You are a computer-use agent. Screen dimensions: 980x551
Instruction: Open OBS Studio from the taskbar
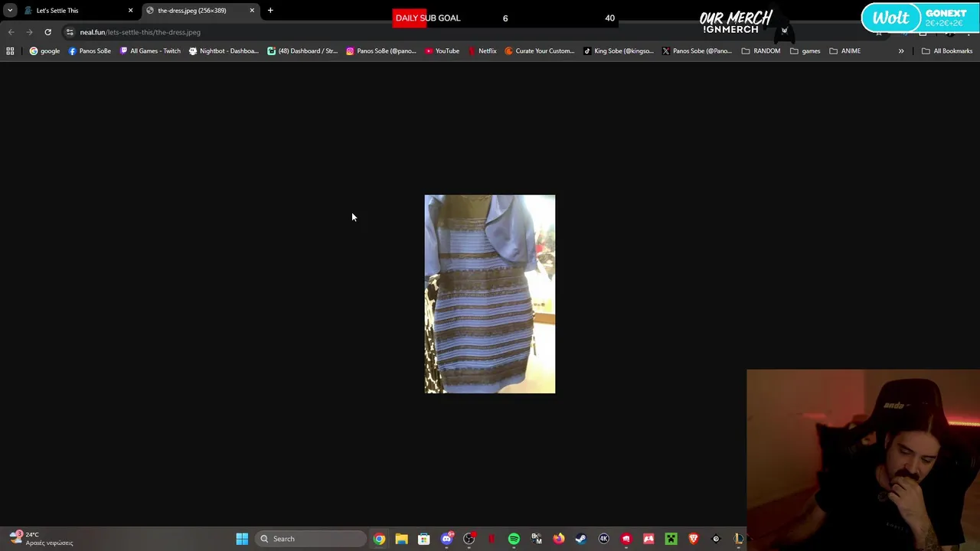[x=469, y=539]
